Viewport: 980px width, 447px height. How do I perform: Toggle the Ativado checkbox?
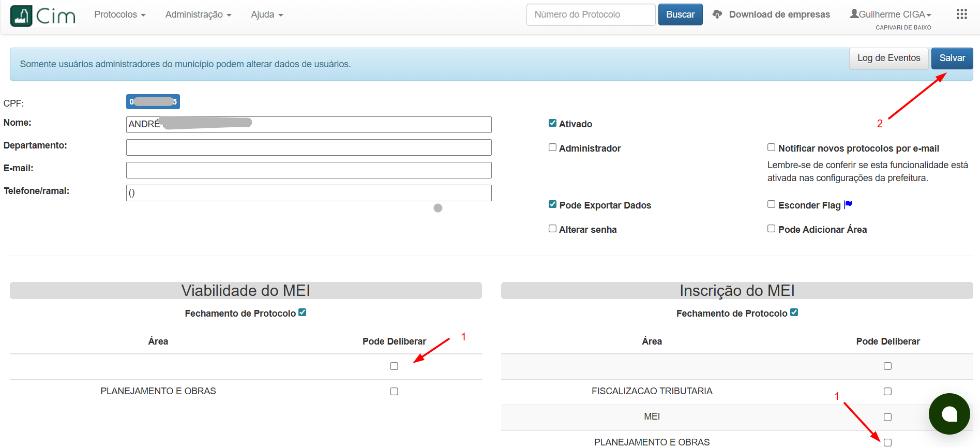pyautogui.click(x=552, y=123)
